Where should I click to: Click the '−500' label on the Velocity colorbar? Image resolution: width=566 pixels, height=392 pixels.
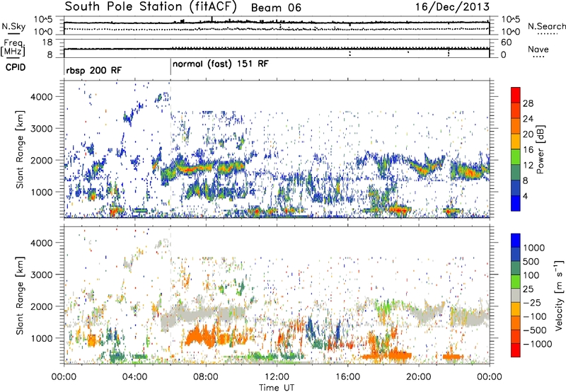(534, 330)
